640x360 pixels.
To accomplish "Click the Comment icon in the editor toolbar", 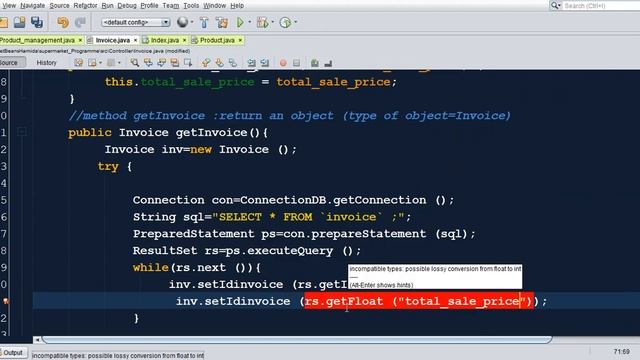I will pos(315,63).
